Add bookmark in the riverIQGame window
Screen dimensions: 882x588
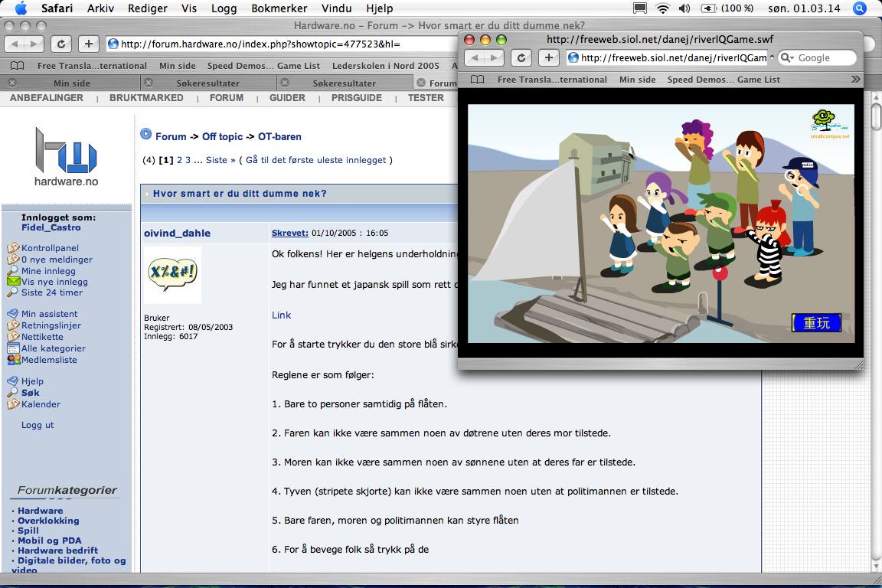coord(548,57)
